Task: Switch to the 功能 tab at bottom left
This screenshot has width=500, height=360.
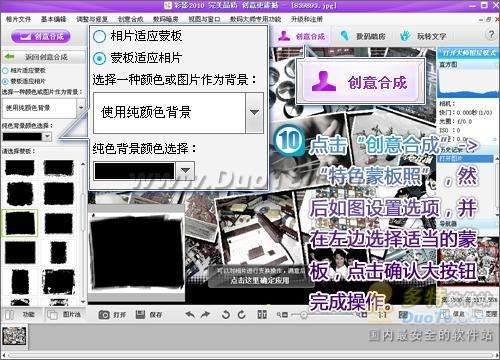Action: pyautogui.click(x=21, y=314)
